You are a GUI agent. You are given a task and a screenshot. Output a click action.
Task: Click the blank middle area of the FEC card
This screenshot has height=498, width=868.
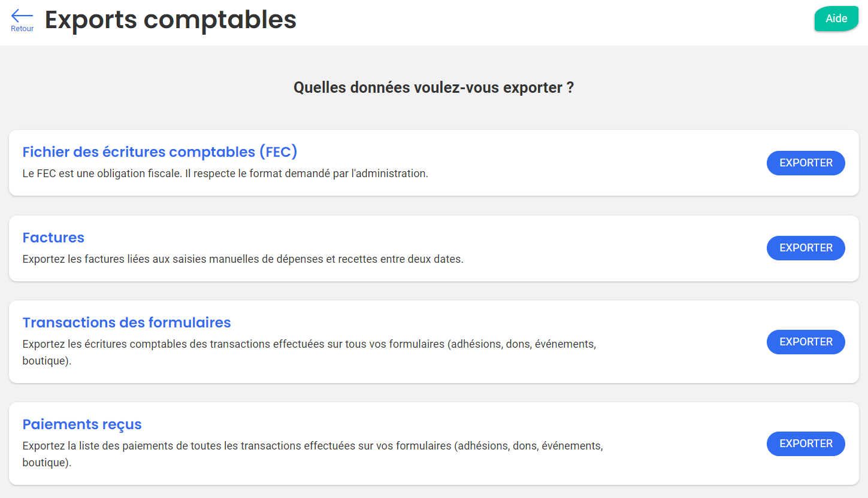tap(599, 163)
